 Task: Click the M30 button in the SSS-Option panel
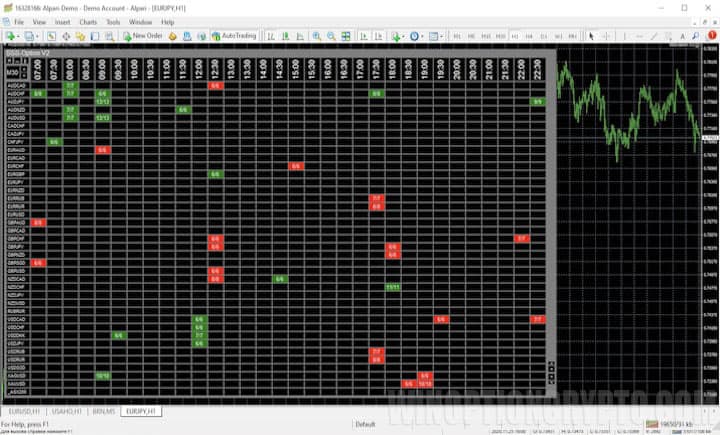(12, 72)
